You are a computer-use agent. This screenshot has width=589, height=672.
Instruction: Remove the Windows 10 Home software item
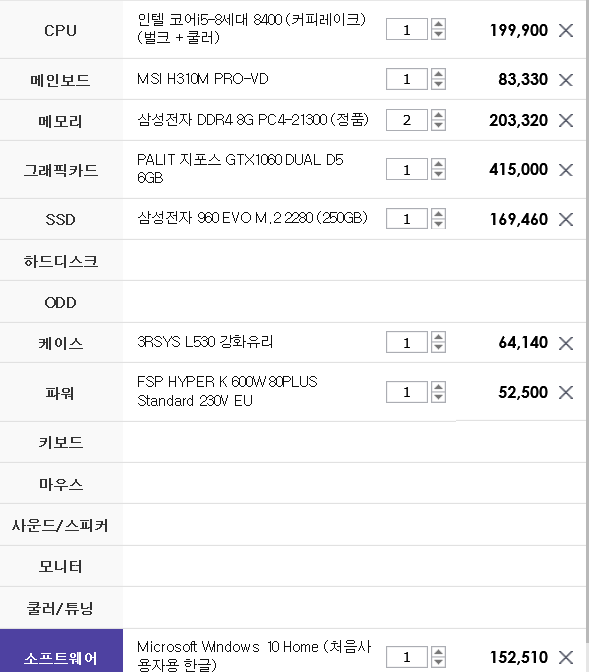pyautogui.click(x=566, y=657)
